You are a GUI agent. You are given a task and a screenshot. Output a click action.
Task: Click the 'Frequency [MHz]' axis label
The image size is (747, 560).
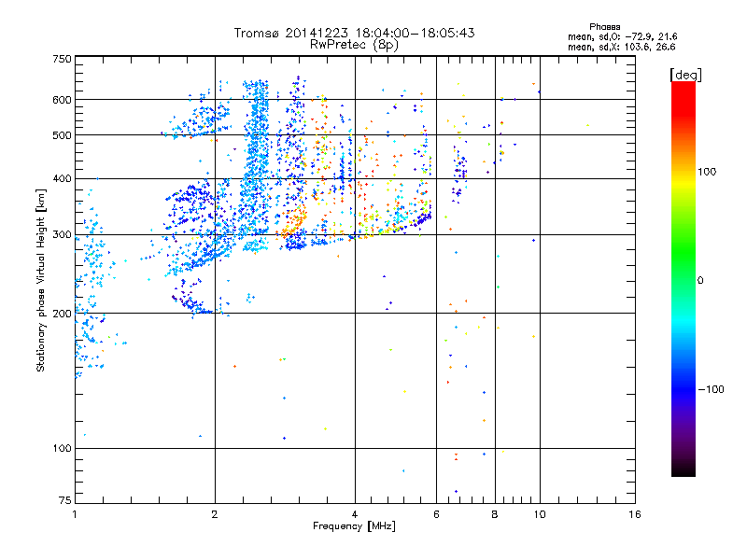pos(354,526)
